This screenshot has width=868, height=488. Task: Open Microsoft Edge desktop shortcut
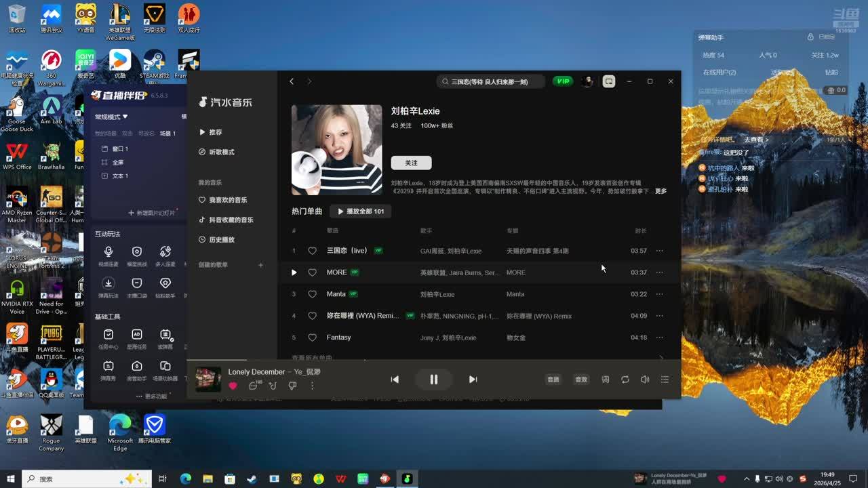pyautogui.click(x=120, y=432)
